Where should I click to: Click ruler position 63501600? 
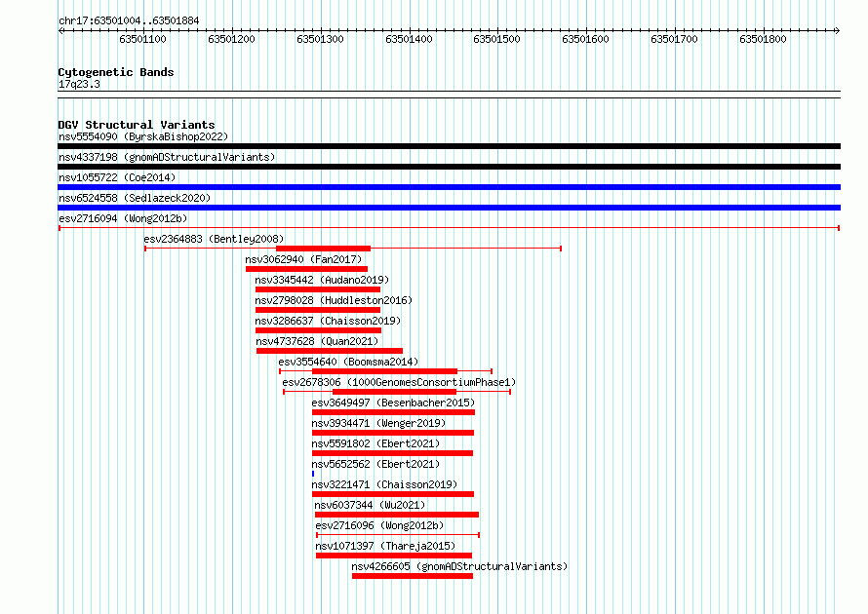(x=586, y=39)
